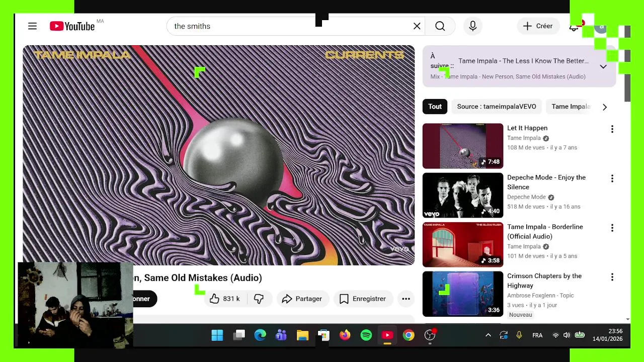Image resolution: width=644 pixels, height=362 pixels.
Task: Click the tray microphone indicator
Action: (519, 335)
